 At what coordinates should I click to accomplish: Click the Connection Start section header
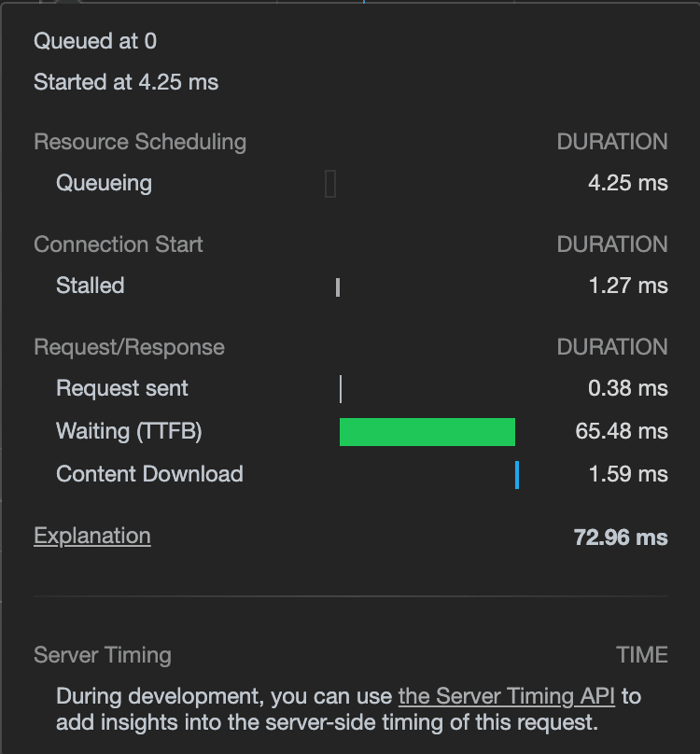(119, 244)
